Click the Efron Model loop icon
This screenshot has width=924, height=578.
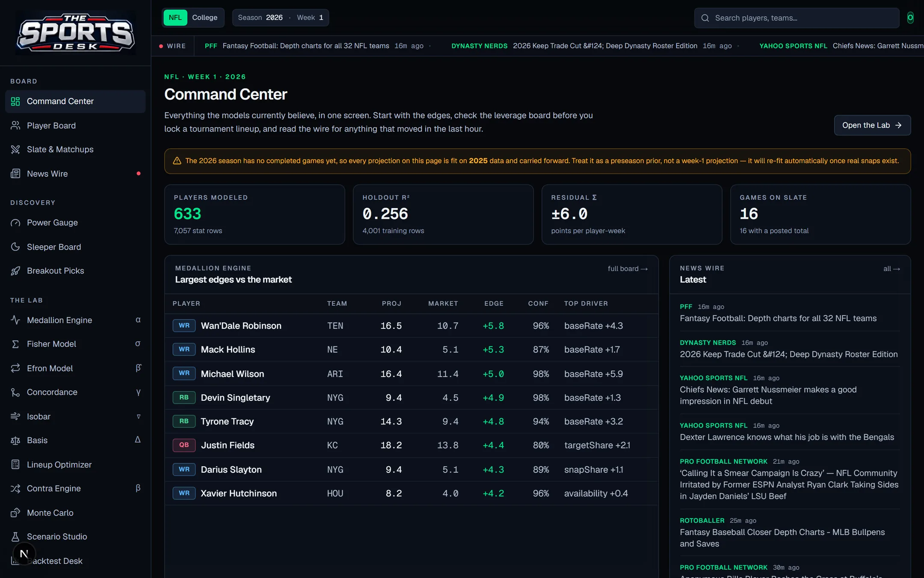[x=15, y=368]
